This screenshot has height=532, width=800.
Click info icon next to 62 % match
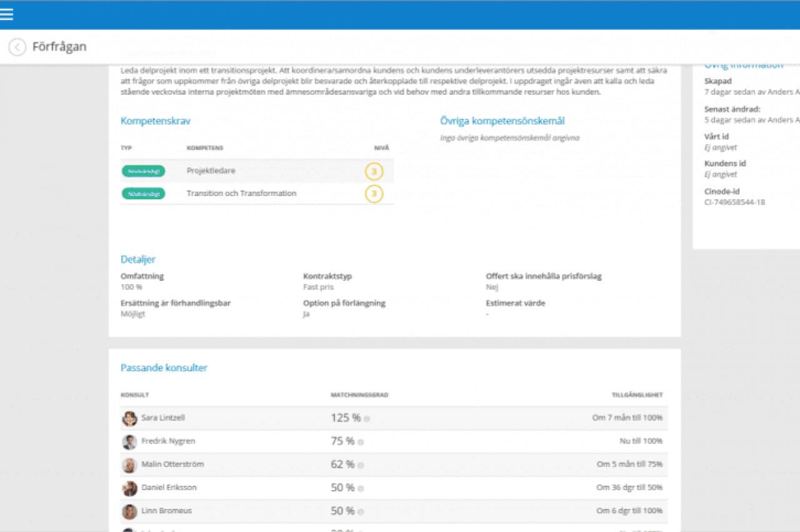click(x=361, y=465)
